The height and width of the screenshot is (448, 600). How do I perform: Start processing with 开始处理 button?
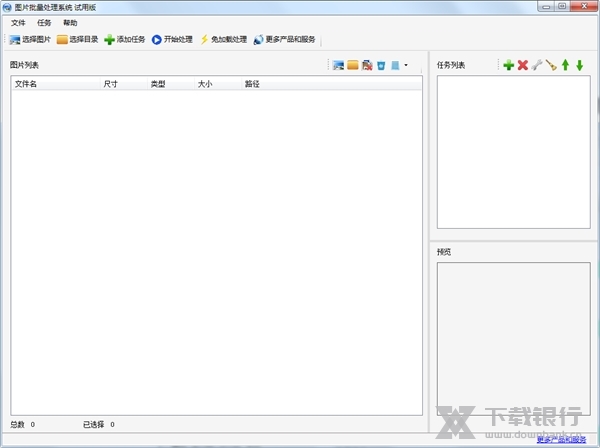[x=172, y=39]
